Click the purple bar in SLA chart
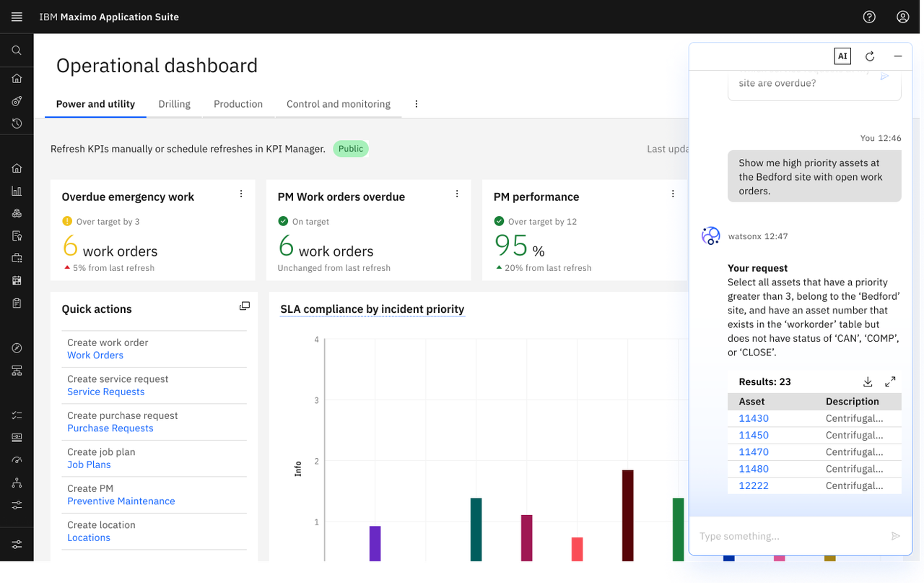Viewport: 924px width, 583px height. coord(375,543)
